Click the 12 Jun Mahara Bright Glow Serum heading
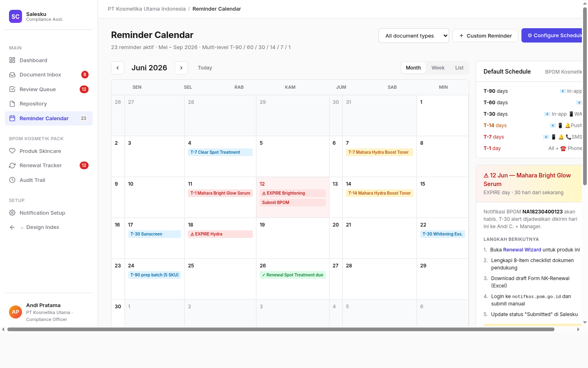The width and height of the screenshot is (588, 368). (x=527, y=180)
